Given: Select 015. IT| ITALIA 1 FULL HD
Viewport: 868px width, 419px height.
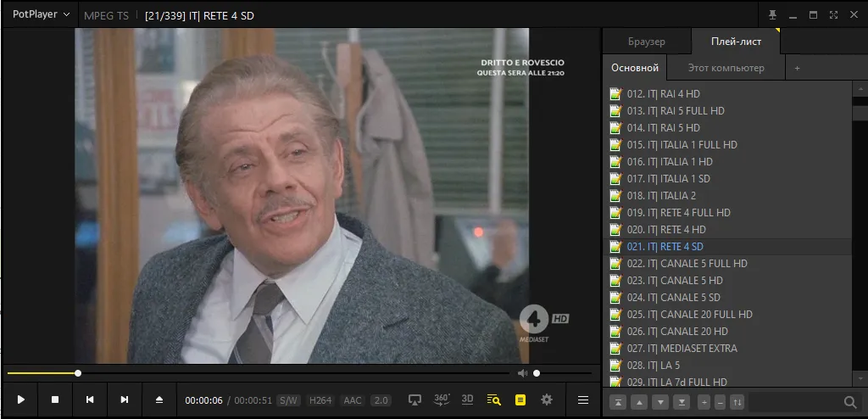Looking at the screenshot, I should coord(727,145).
